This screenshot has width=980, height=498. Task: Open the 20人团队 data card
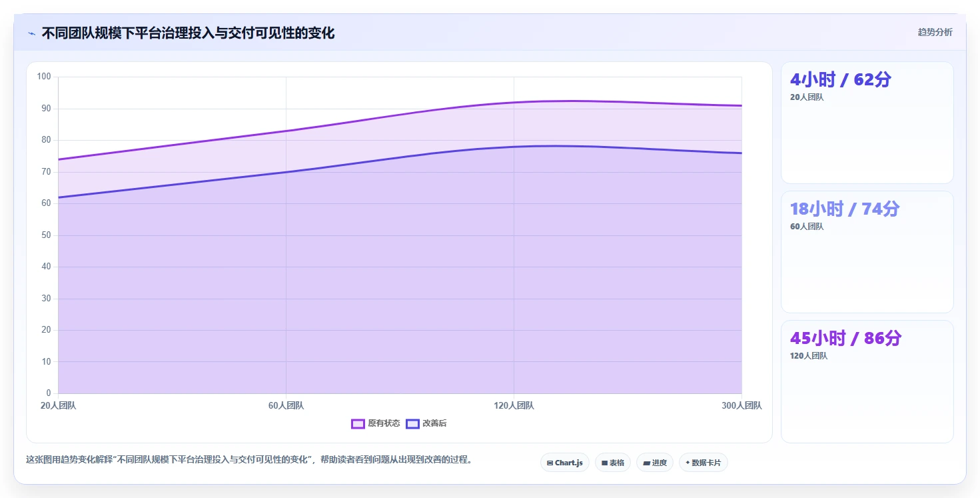coord(867,123)
